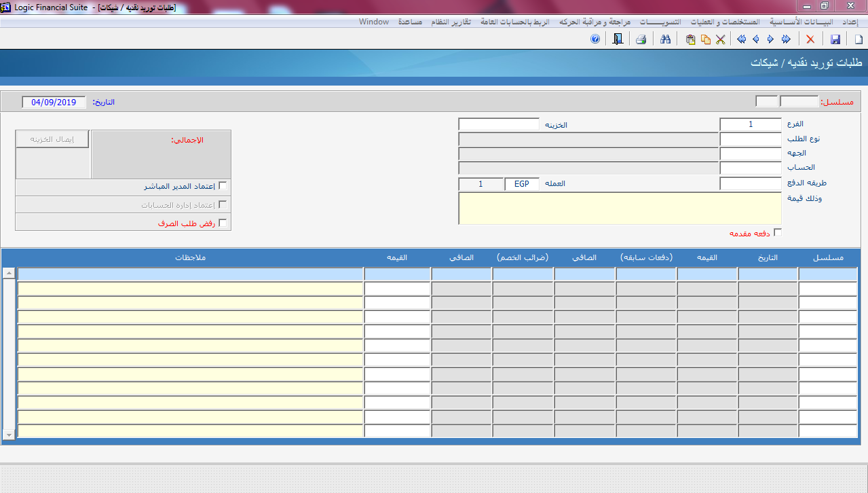This screenshot has width=868, height=493.
Task: Open help with the blue question mark icon
Action: click(595, 39)
